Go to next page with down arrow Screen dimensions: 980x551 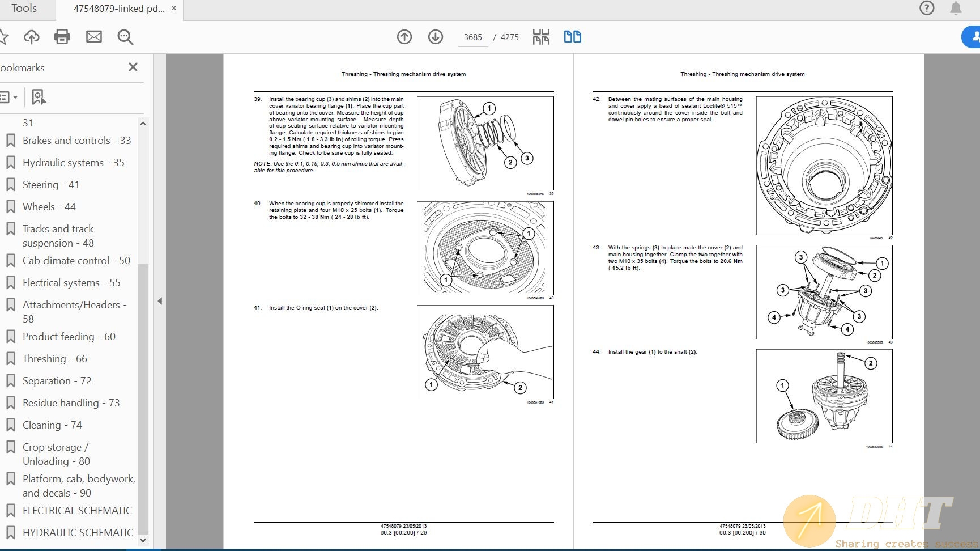(x=436, y=37)
